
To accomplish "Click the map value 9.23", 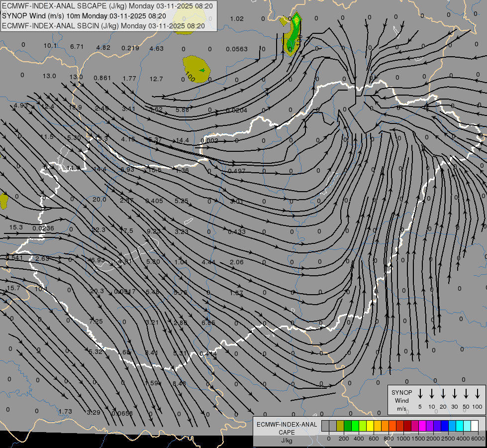I will [x=154, y=231].
